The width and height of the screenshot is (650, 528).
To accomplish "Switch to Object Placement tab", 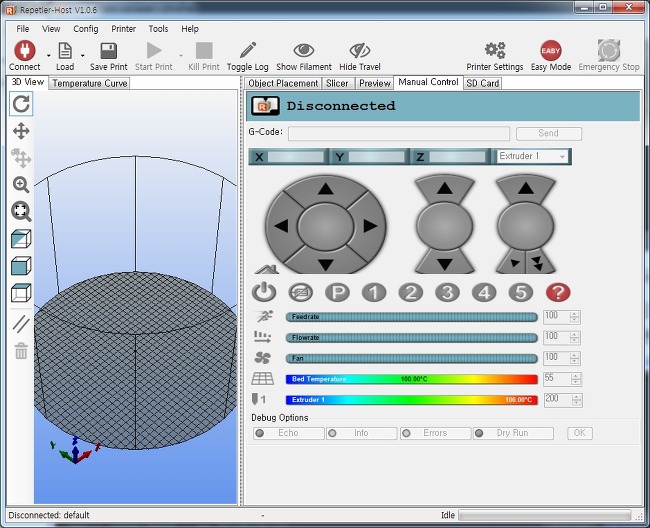I will [283, 83].
